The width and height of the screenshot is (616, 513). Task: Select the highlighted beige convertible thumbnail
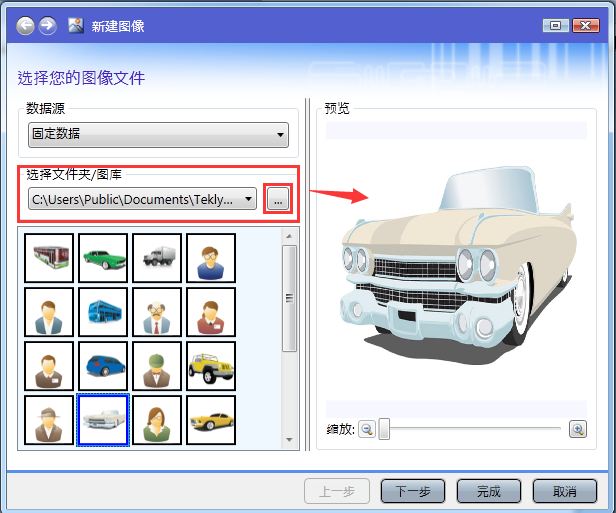pos(103,420)
